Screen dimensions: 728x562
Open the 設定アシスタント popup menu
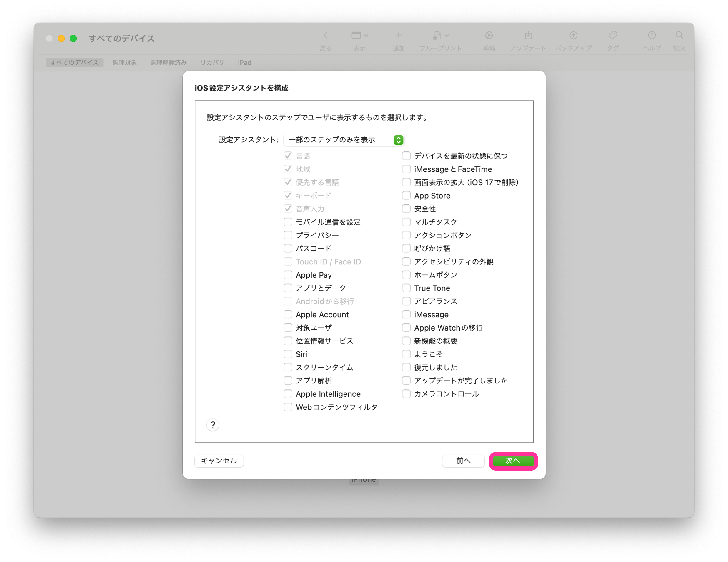[344, 140]
